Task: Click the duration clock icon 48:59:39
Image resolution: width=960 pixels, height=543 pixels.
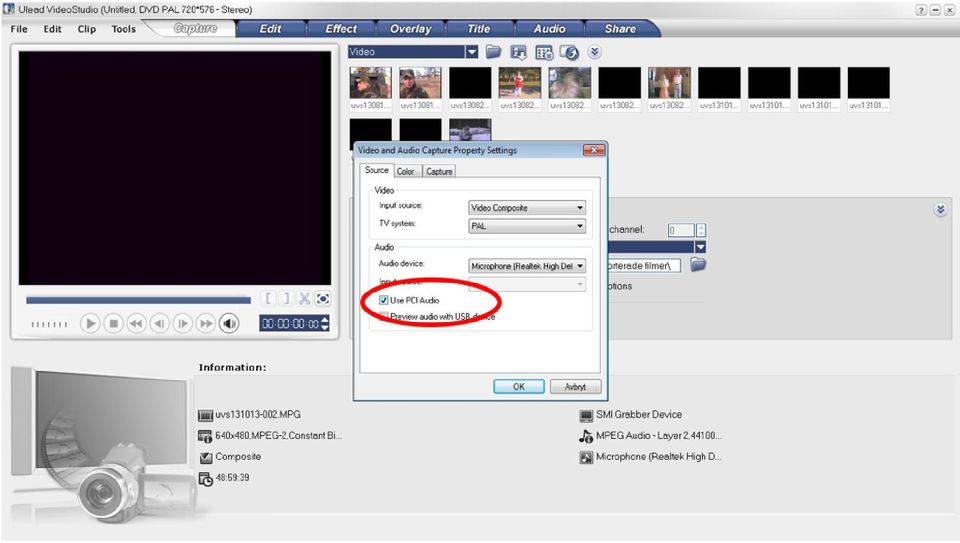Action: point(206,479)
